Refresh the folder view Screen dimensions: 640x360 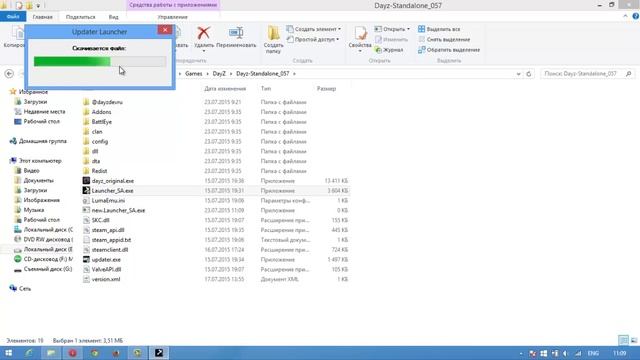[529, 74]
